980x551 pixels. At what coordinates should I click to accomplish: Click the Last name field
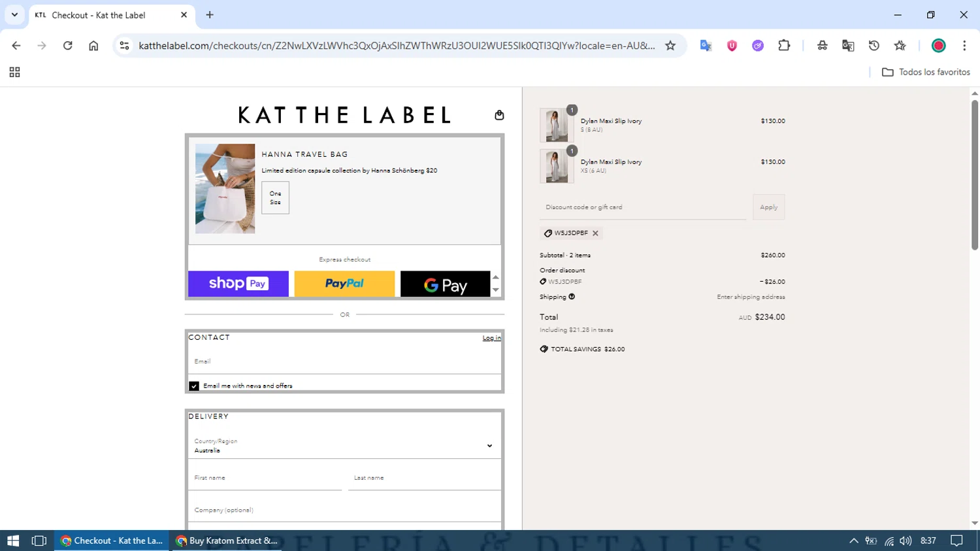(x=425, y=478)
